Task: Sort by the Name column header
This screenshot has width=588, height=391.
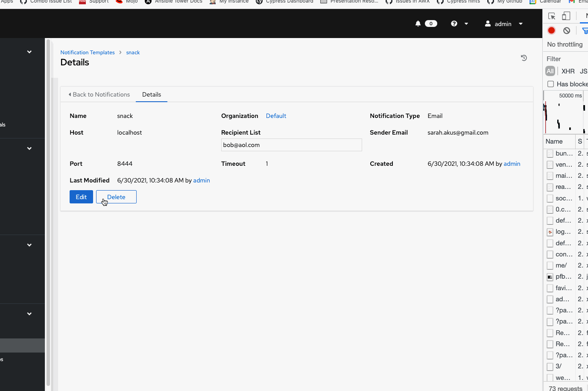Action: pyautogui.click(x=559, y=141)
